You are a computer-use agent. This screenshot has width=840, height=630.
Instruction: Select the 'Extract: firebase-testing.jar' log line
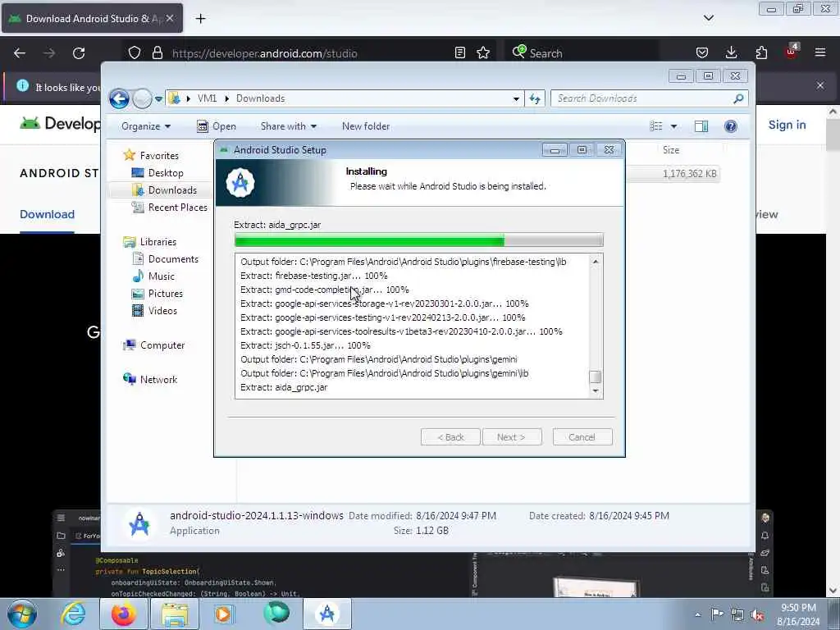pyautogui.click(x=314, y=276)
